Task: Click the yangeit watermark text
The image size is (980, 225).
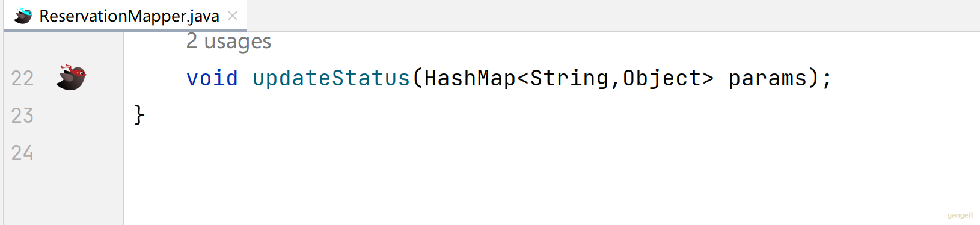Action: (960, 215)
